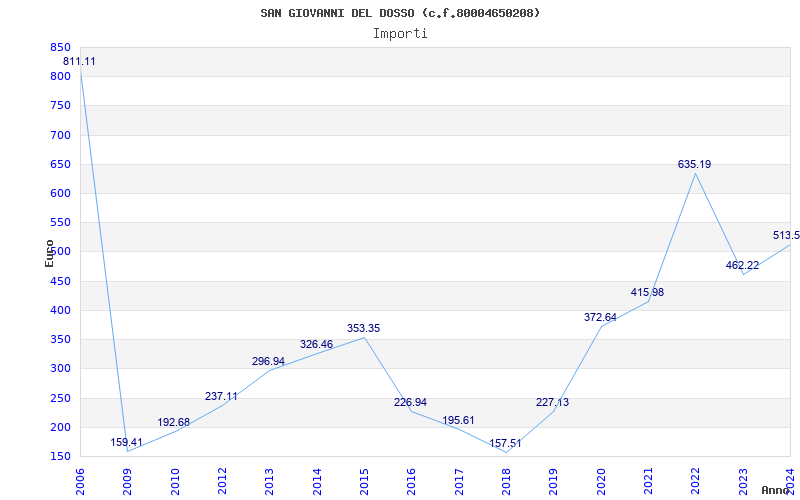Screen dimensions: 800x500
Task: Click the 326.46 data label
Action: [316, 344]
